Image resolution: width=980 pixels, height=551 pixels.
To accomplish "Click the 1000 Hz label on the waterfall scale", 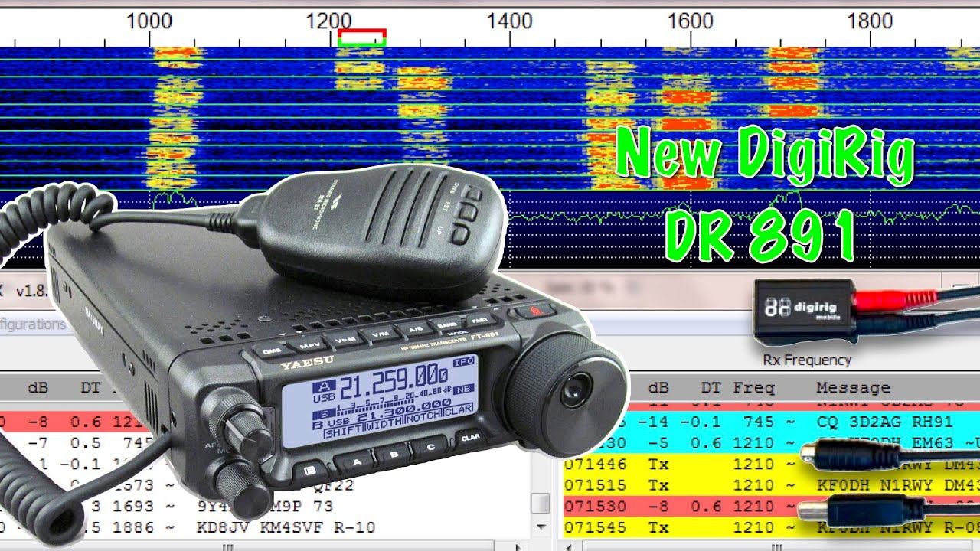I will (149, 21).
